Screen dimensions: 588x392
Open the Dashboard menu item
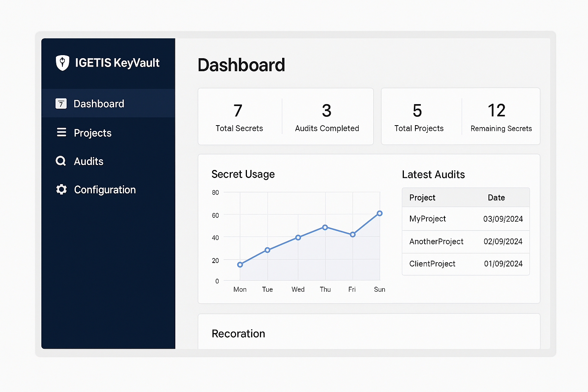click(99, 104)
